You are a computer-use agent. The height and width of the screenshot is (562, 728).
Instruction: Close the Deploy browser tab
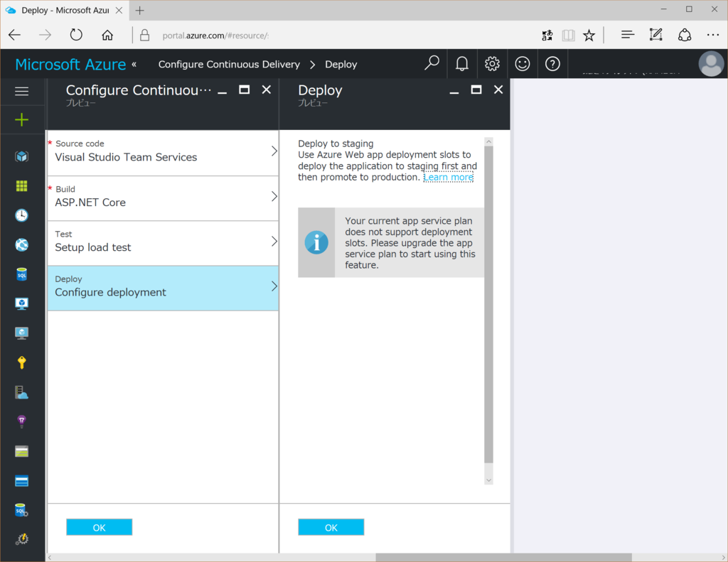coord(119,10)
